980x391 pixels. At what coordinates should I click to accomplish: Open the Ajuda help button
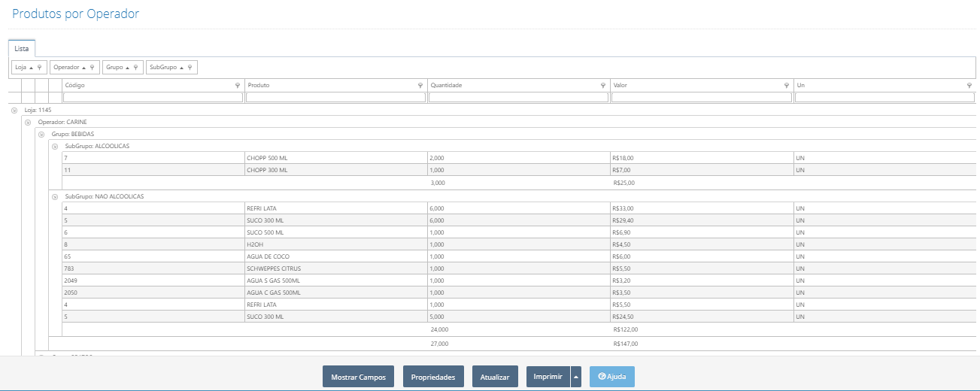tap(612, 377)
